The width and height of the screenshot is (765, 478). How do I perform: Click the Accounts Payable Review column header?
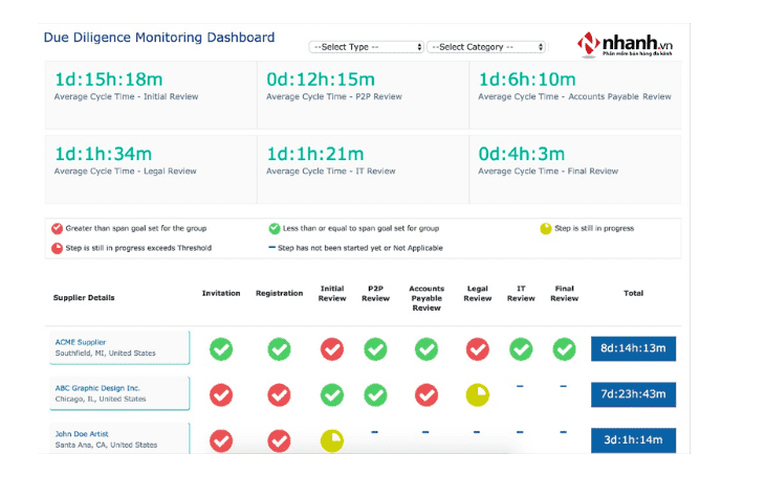pos(426,298)
